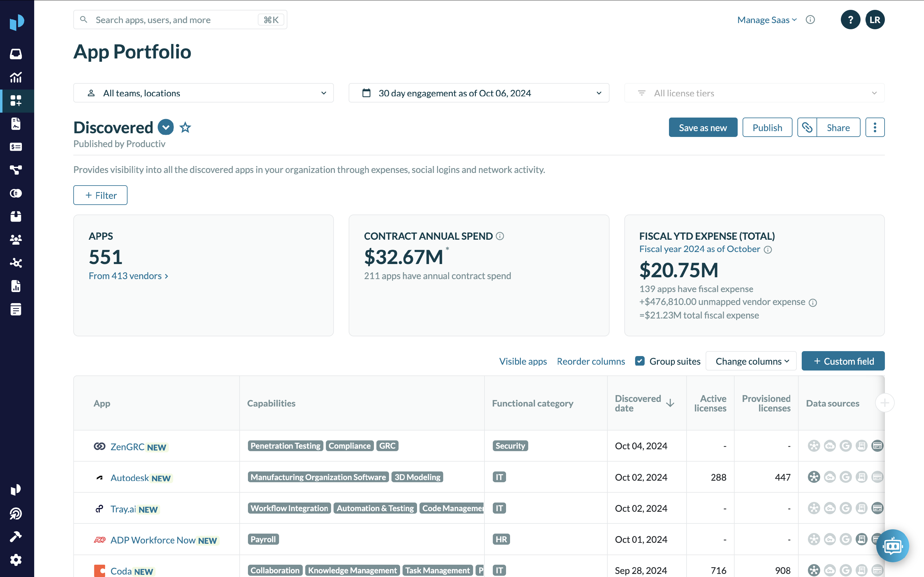Click the Save as new button
924x577 pixels.
[x=703, y=127]
